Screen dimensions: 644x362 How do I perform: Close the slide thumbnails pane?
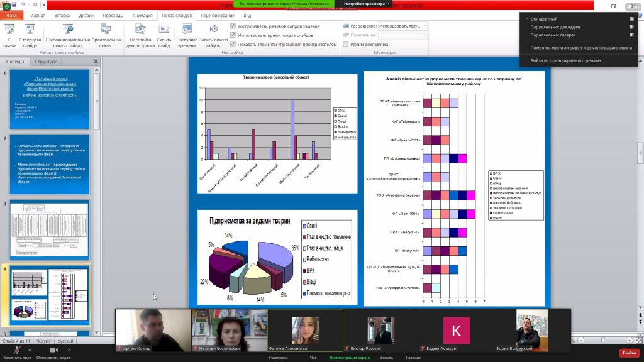click(96, 61)
